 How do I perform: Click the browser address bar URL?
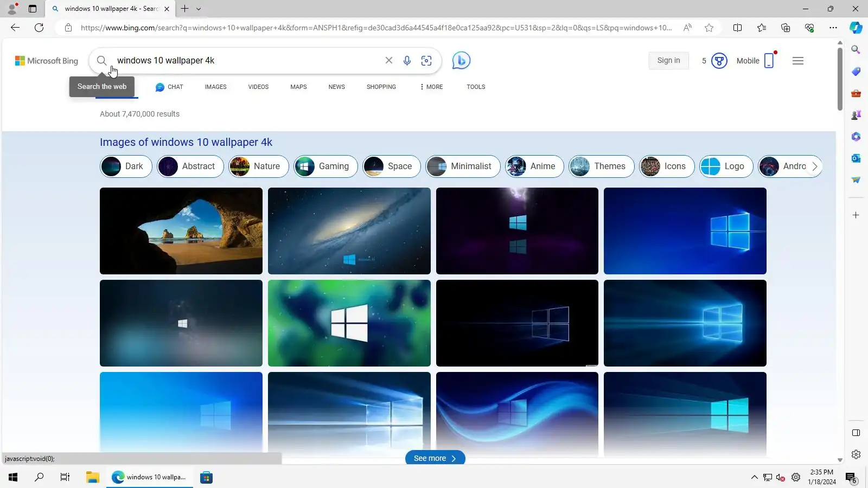(376, 28)
